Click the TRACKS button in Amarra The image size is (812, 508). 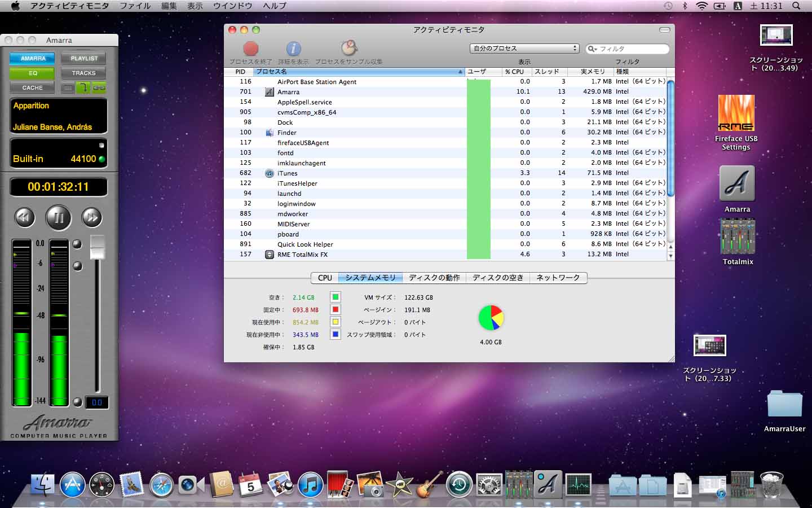point(84,73)
